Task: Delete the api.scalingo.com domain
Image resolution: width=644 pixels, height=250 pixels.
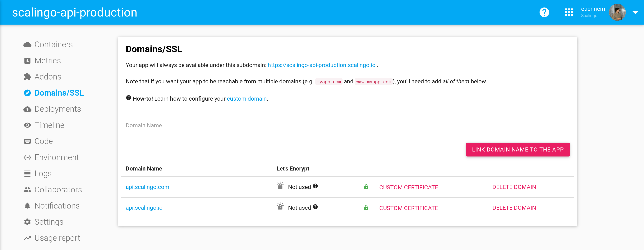Action: click(514, 187)
